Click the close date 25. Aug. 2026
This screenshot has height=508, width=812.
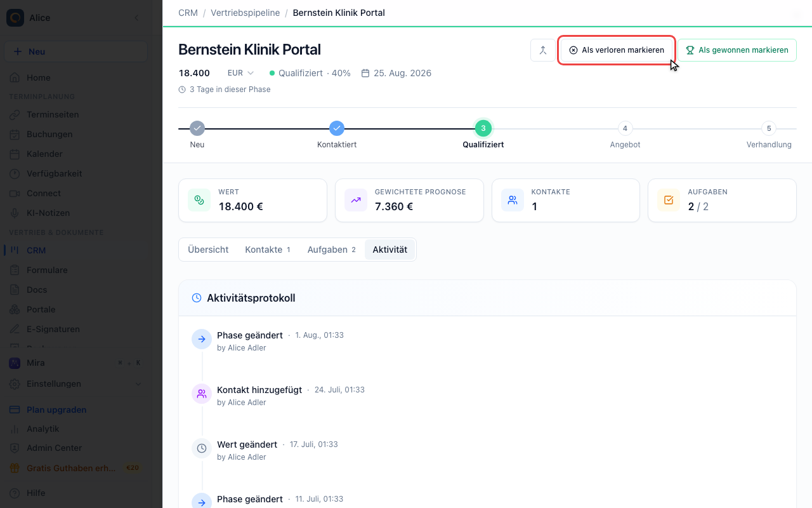click(396, 73)
